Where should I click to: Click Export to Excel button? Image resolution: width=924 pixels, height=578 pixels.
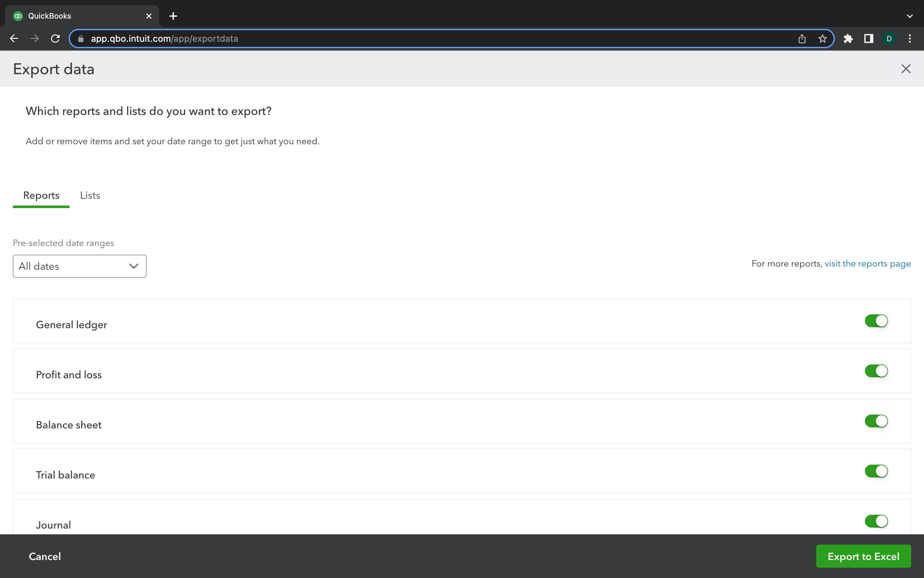point(863,556)
